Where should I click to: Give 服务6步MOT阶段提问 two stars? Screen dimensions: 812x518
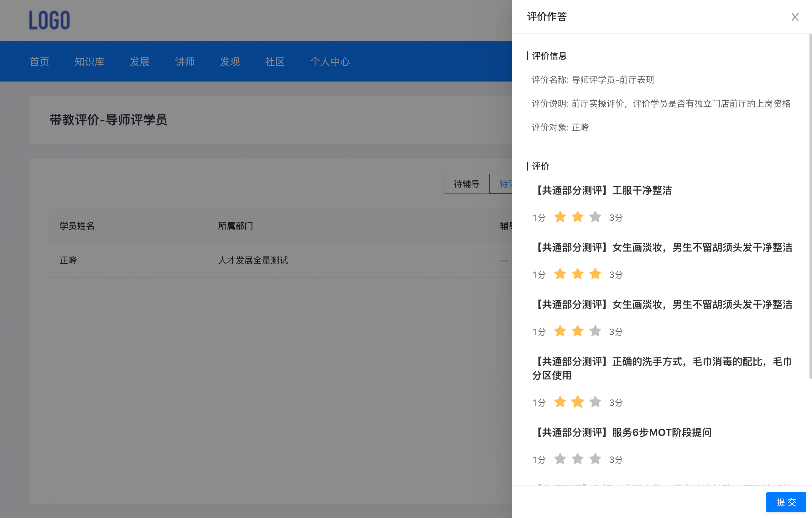[x=577, y=459]
